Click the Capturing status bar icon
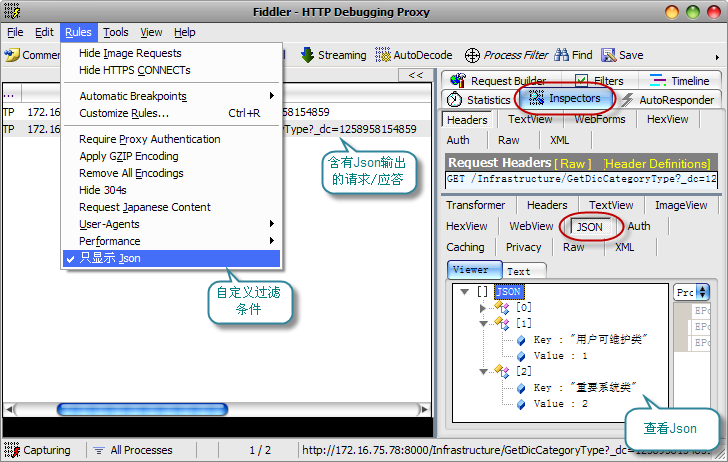The height and width of the screenshot is (462, 728). (11, 451)
